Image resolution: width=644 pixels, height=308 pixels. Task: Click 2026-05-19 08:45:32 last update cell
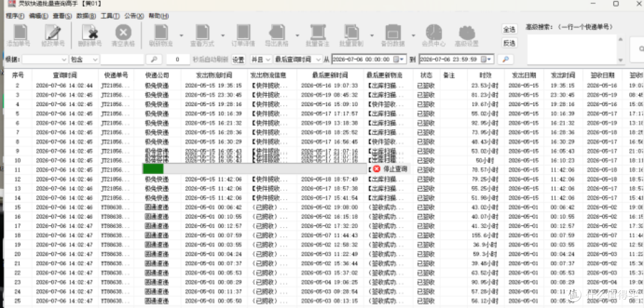(329, 95)
